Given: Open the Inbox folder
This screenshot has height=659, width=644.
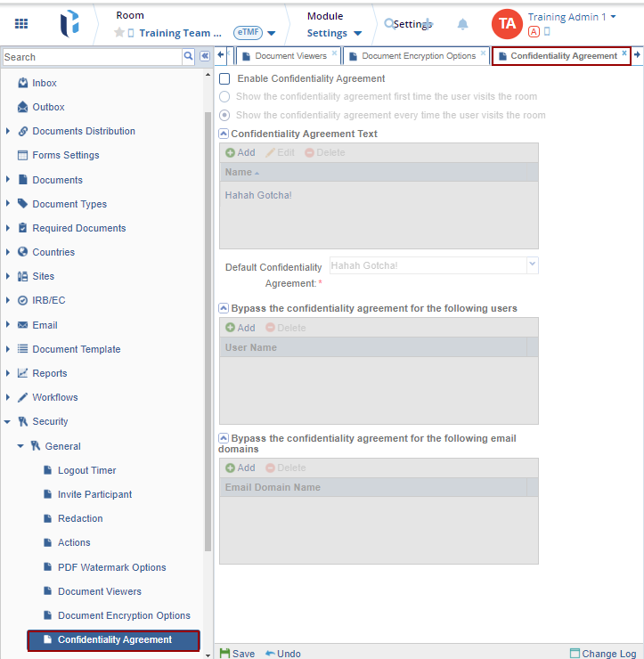Looking at the screenshot, I should pyautogui.click(x=44, y=83).
